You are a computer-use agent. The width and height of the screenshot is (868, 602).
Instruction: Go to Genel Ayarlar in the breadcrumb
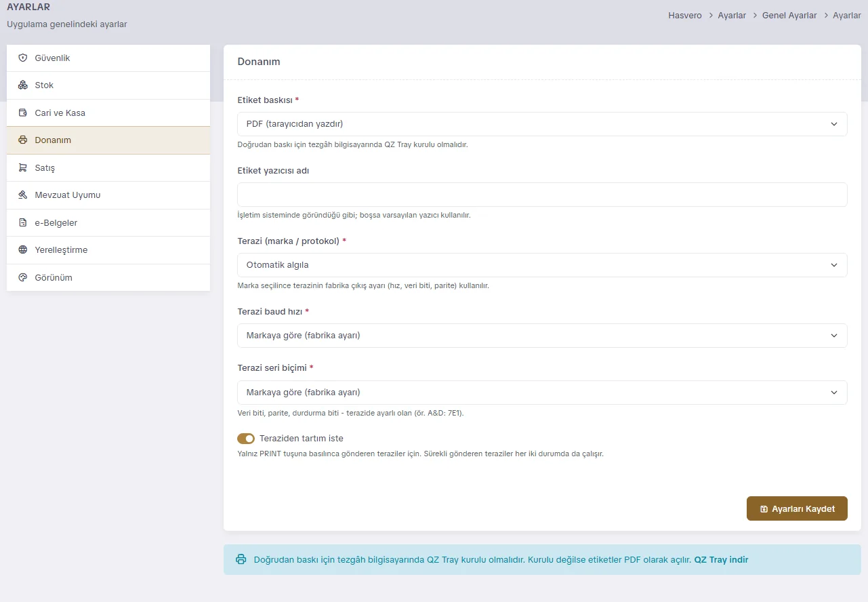789,16
